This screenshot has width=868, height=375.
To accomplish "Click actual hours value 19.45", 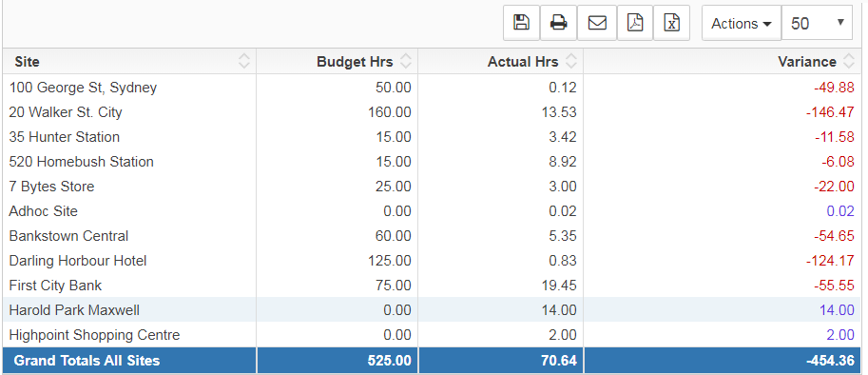I will (x=559, y=286).
